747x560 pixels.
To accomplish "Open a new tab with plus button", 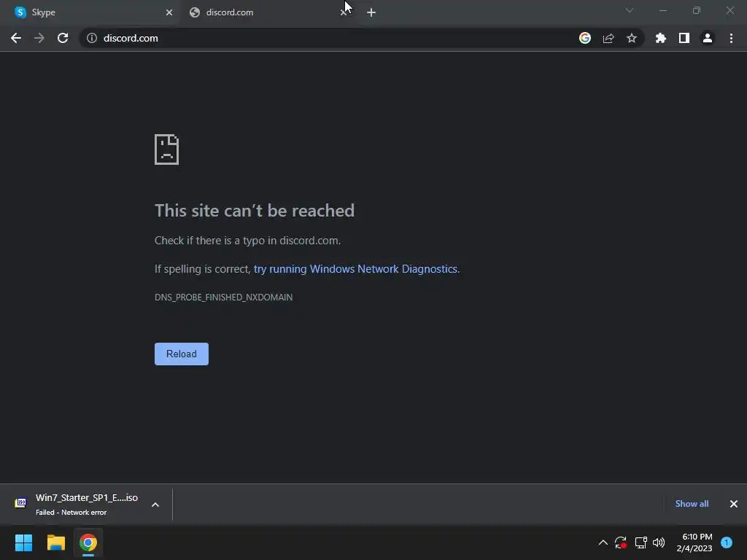I will click(371, 12).
